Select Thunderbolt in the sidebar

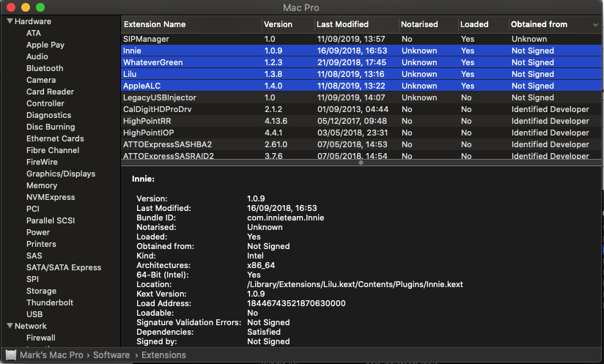click(x=50, y=302)
